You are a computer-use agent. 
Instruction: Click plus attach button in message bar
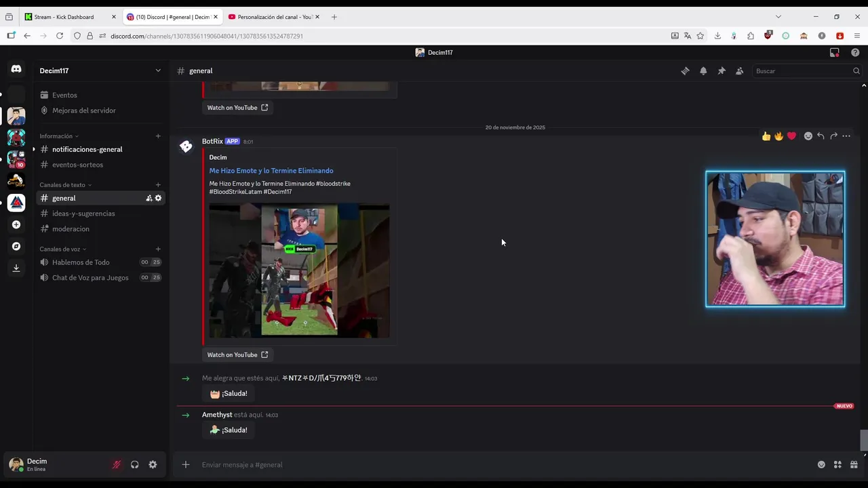[185, 464]
